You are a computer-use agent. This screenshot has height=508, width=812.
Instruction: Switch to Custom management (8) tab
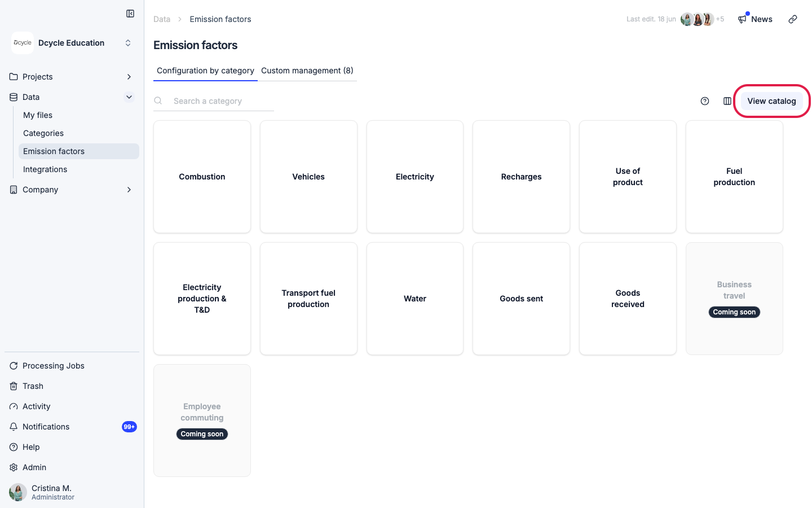(307, 71)
